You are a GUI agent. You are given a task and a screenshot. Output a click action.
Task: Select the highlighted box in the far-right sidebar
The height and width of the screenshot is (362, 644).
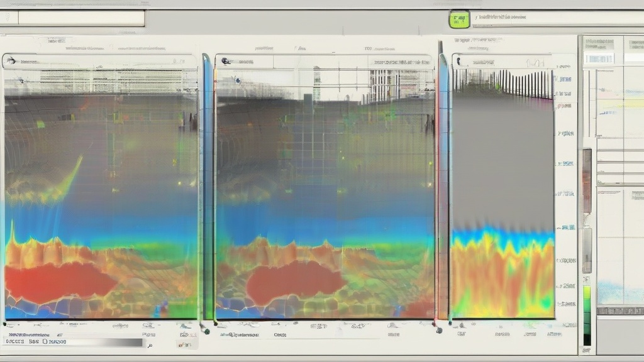click(599, 59)
